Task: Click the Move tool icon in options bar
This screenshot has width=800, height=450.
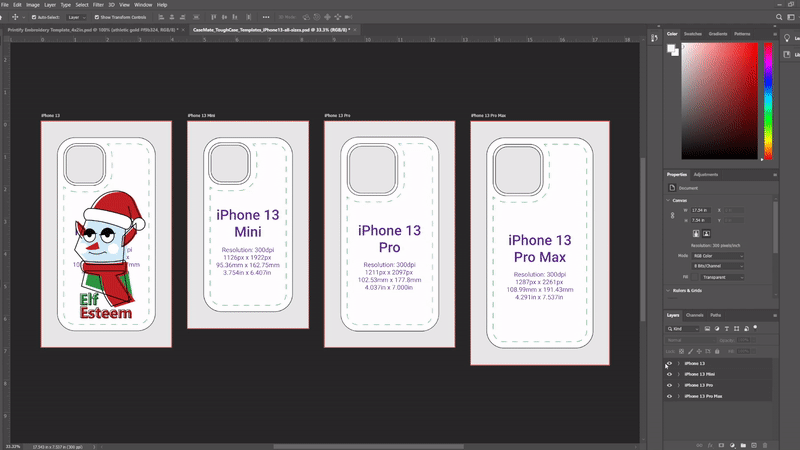Action: point(12,17)
